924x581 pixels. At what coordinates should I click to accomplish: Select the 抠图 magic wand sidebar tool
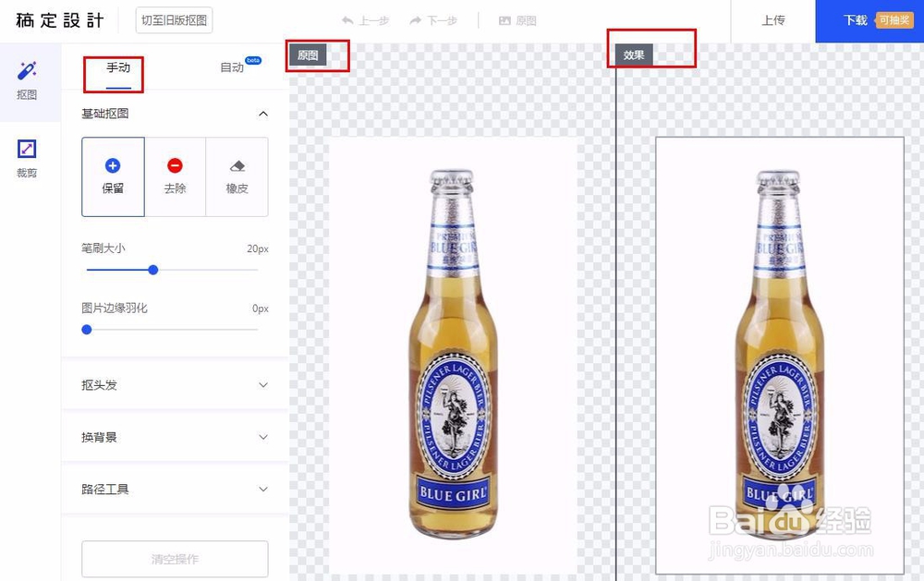tap(27, 80)
